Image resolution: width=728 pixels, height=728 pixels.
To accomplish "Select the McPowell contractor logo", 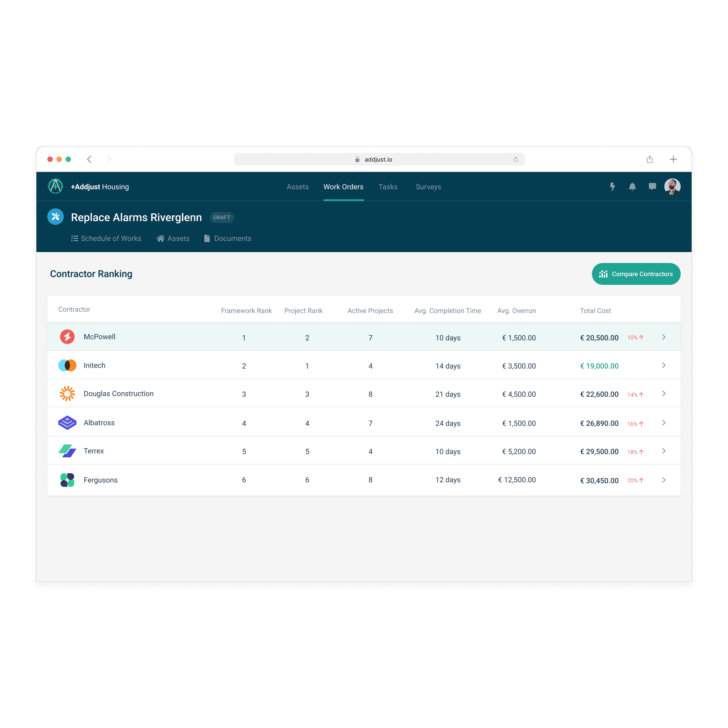I will pyautogui.click(x=67, y=337).
